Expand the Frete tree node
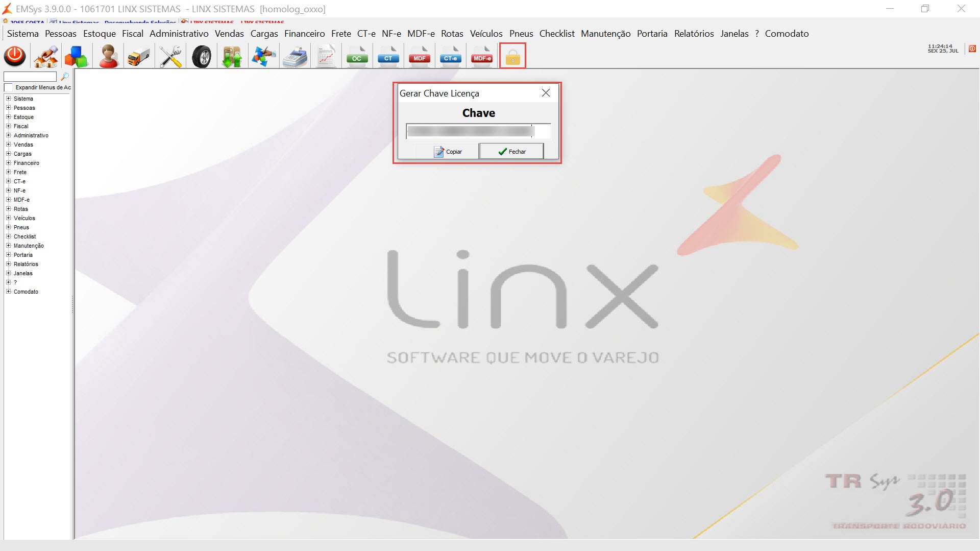This screenshot has height=551, width=980. (8, 172)
